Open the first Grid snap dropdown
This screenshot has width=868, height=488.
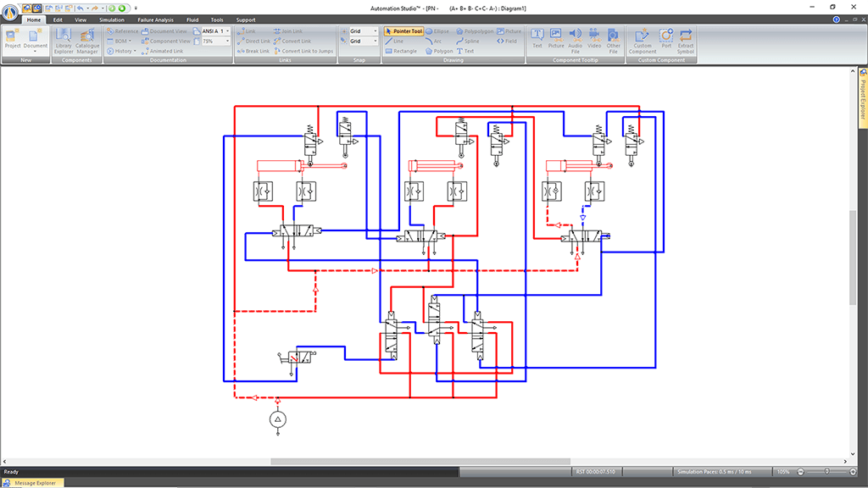pyautogui.click(x=376, y=31)
